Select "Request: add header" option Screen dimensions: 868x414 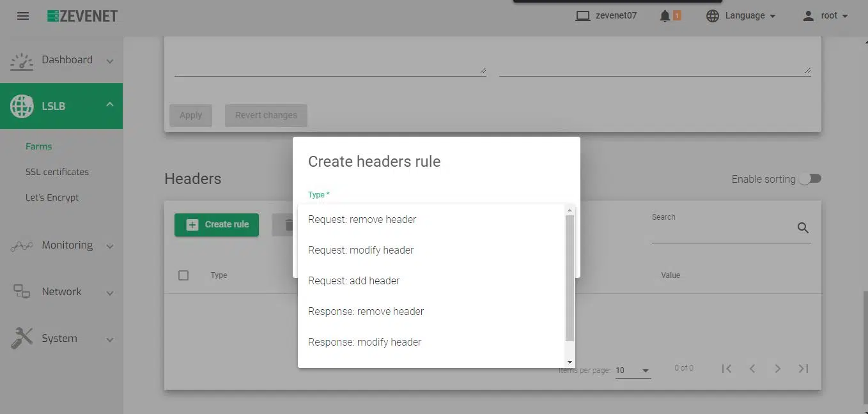pos(354,280)
